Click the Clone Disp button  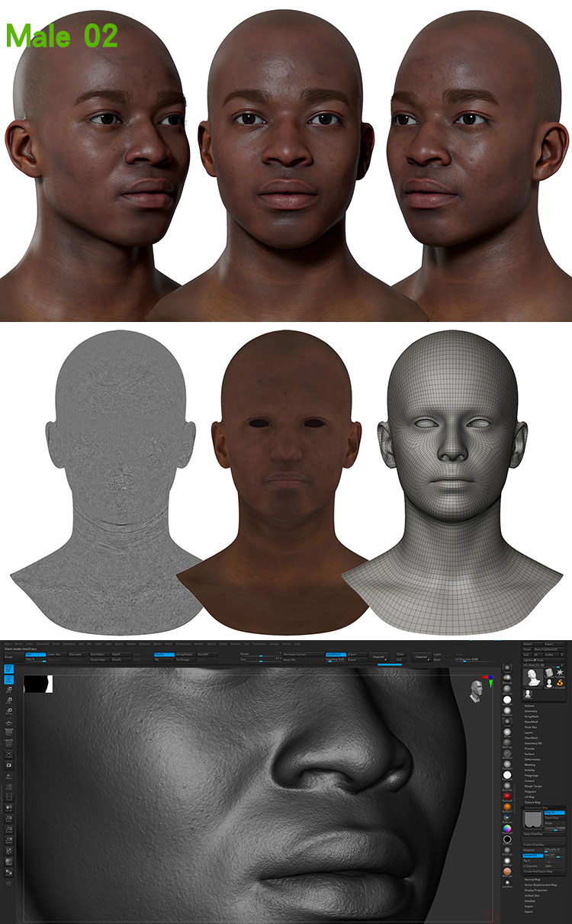(554, 818)
